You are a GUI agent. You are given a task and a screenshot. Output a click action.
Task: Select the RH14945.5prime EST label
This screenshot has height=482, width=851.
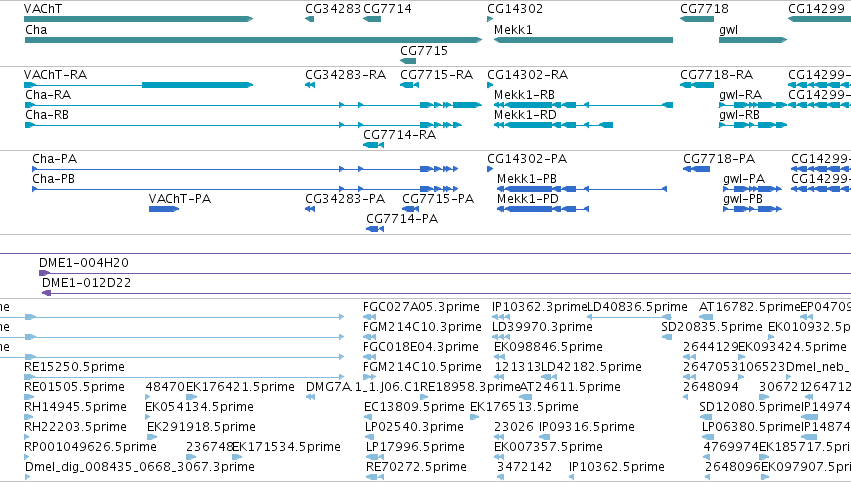75,407
